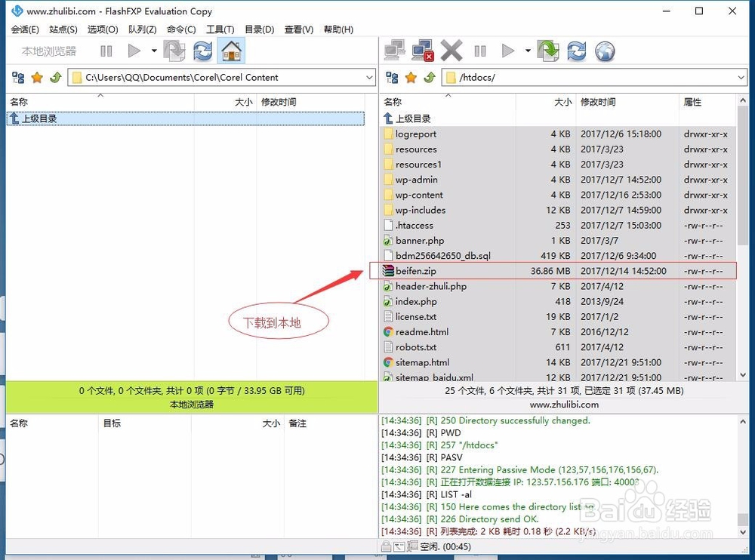Screen dimensions: 755x560
Task: Open the 查看(V) menu
Action: click(x=299, y=29)
